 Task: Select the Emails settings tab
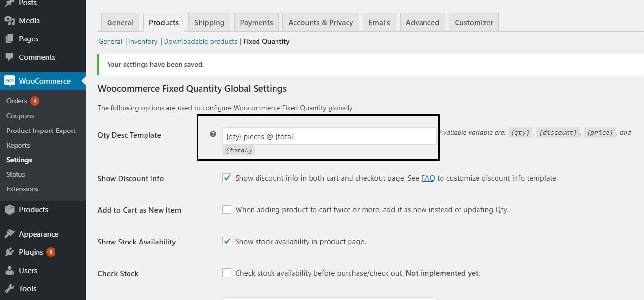(379, 22)
